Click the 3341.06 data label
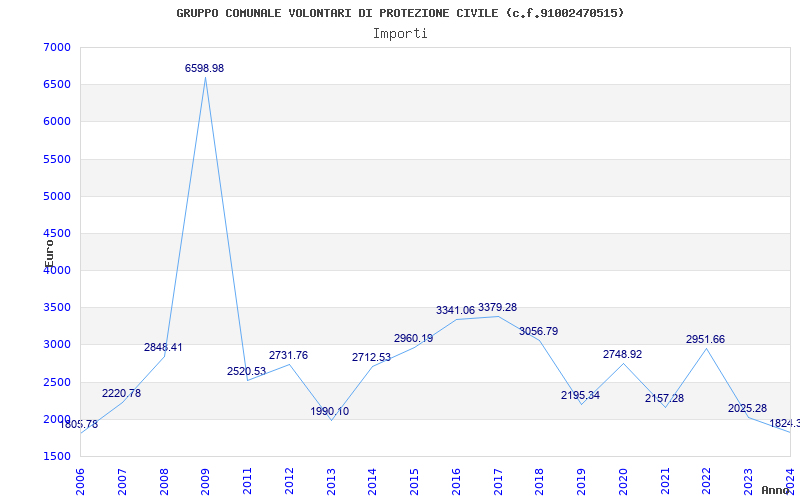 (x=455, y=311)
